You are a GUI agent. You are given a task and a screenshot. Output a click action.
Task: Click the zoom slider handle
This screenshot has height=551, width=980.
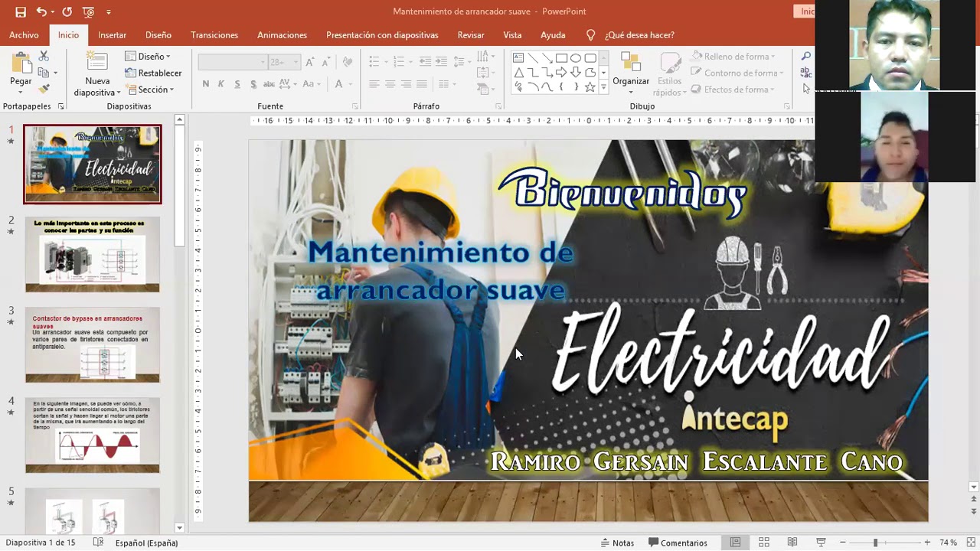875,543
